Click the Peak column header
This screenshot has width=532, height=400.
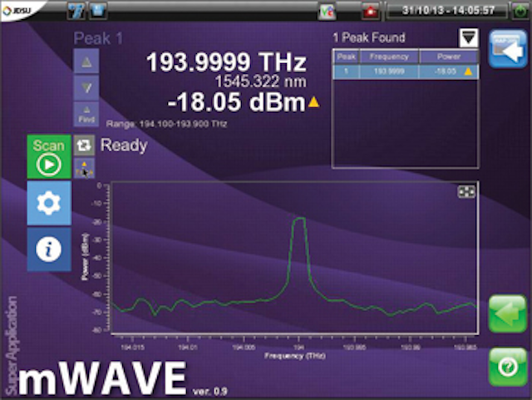click(347, 57)
